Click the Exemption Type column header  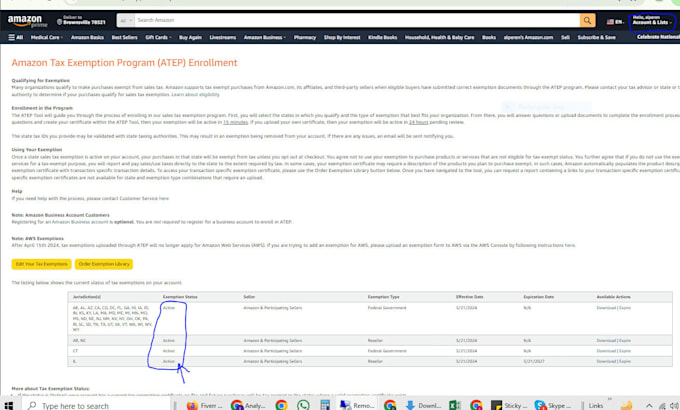(x=383, y=297)
